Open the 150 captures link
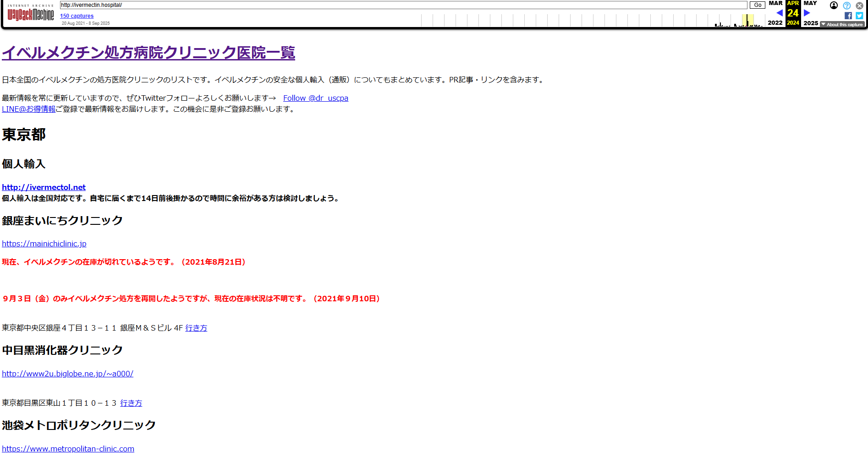Screen dimensions: 868x462 click(77, 16)
